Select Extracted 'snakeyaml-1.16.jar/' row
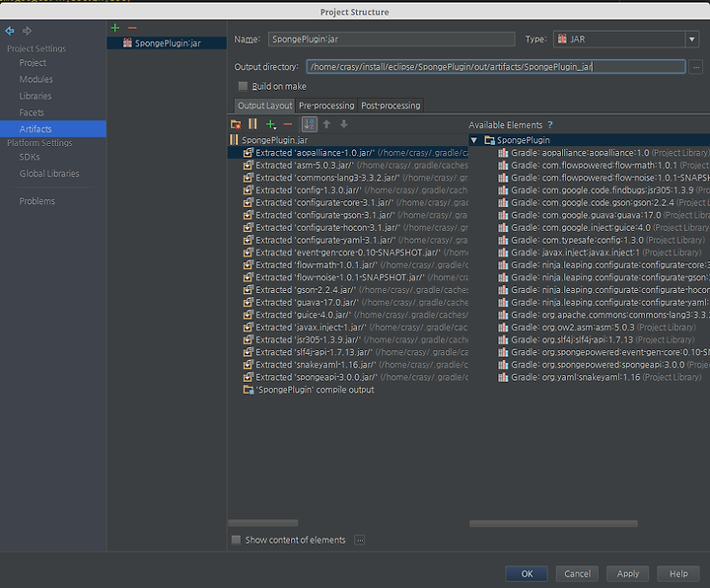 pos(348,365)
